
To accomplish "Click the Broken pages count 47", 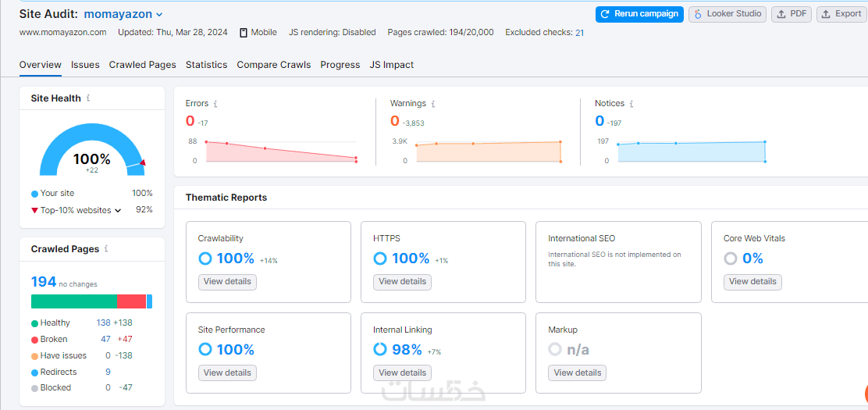I will [x=105, y=339].
